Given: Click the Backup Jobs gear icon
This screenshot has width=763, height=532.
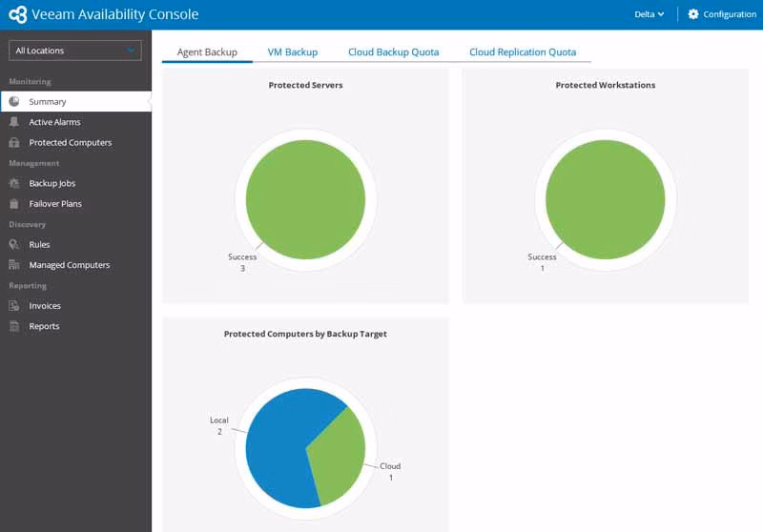Looking at the screenshot, I should [x=14, y=183].
